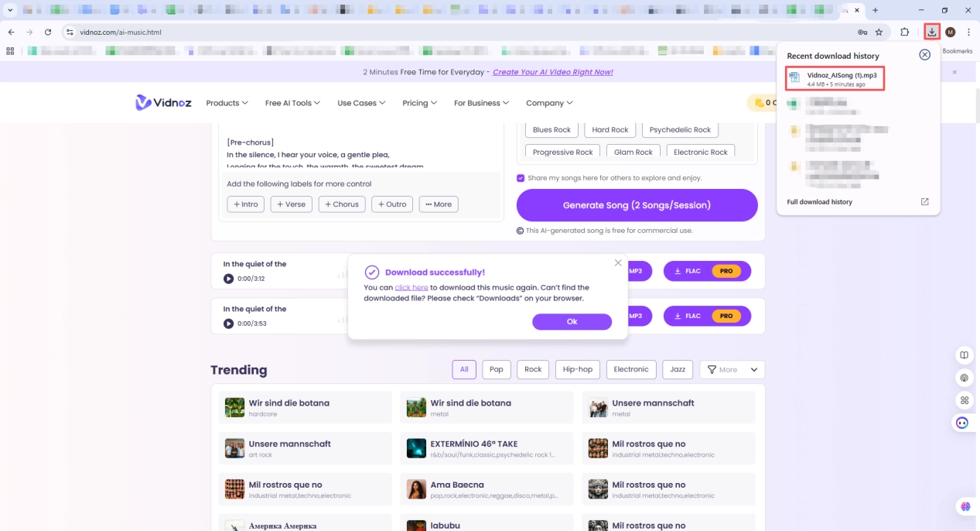The height and width of the screenshot is (531, 980).
Task: Click the Vidnoz logo in the header
Action: tap(162, 102)
